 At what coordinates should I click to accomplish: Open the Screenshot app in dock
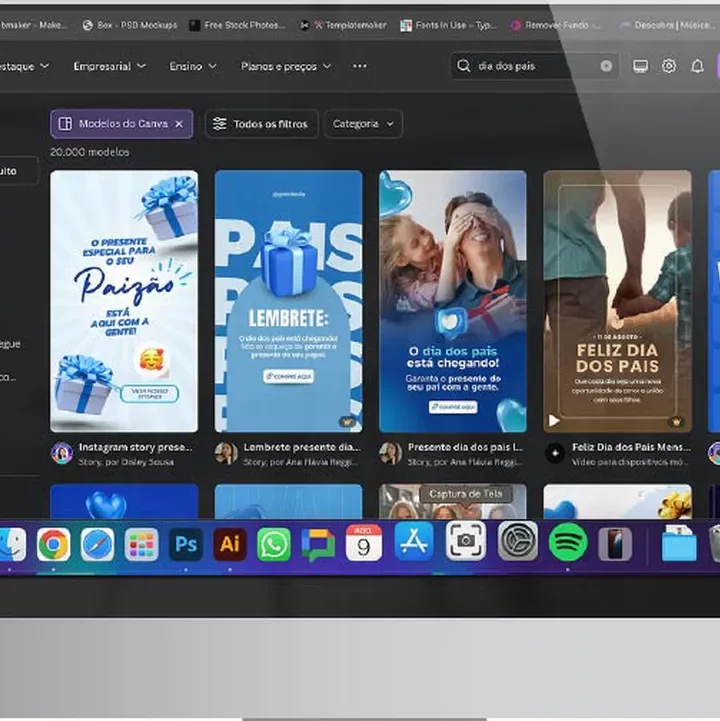(x=465, y=541)
